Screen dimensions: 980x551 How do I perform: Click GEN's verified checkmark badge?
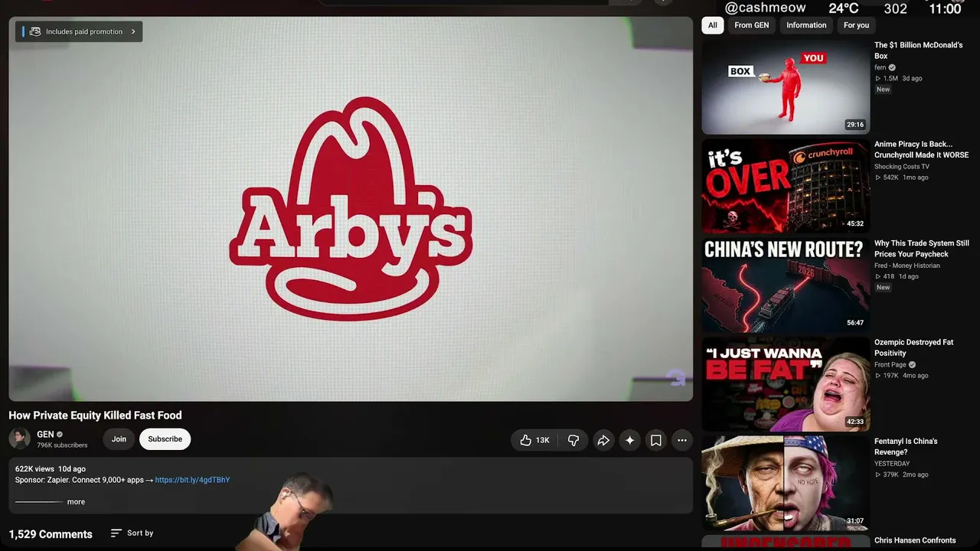pyautogui.click(x=60, y=435)
